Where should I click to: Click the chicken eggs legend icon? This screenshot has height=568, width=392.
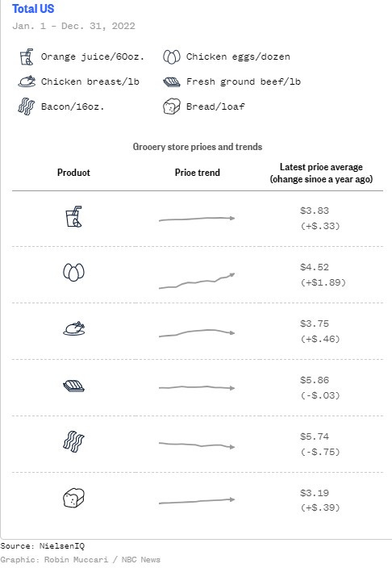171,56
